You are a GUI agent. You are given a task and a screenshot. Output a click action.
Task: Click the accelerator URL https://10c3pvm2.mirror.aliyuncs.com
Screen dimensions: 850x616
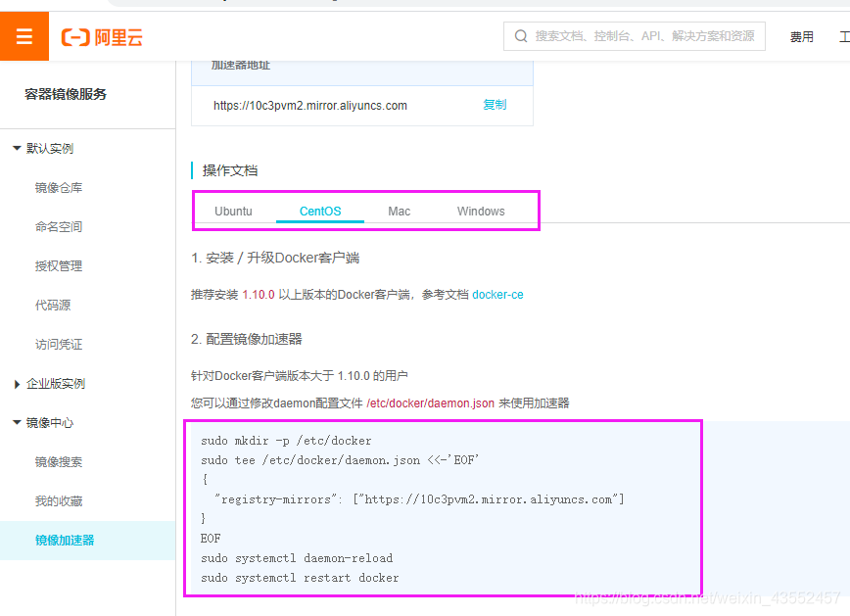pos(310,105)
